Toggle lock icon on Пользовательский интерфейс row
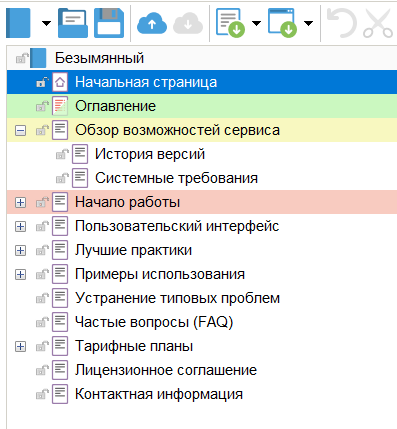Viewport: 397px width, 429px height. (42, 226)
